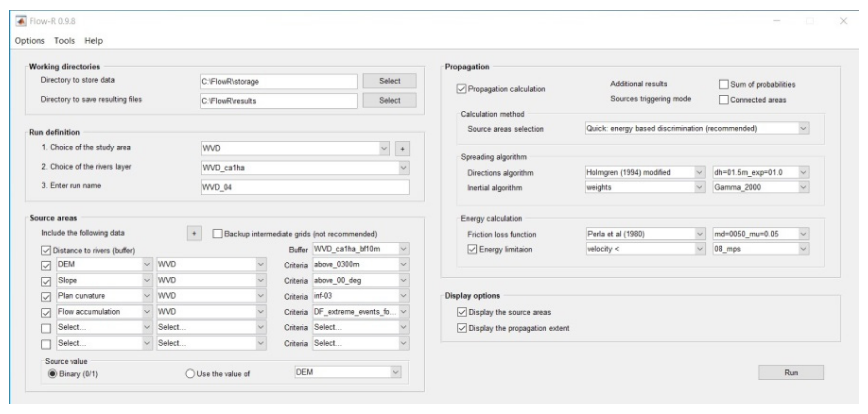
Task: Expand Friction loss function Perla dropdown
Action: [700, 234]
